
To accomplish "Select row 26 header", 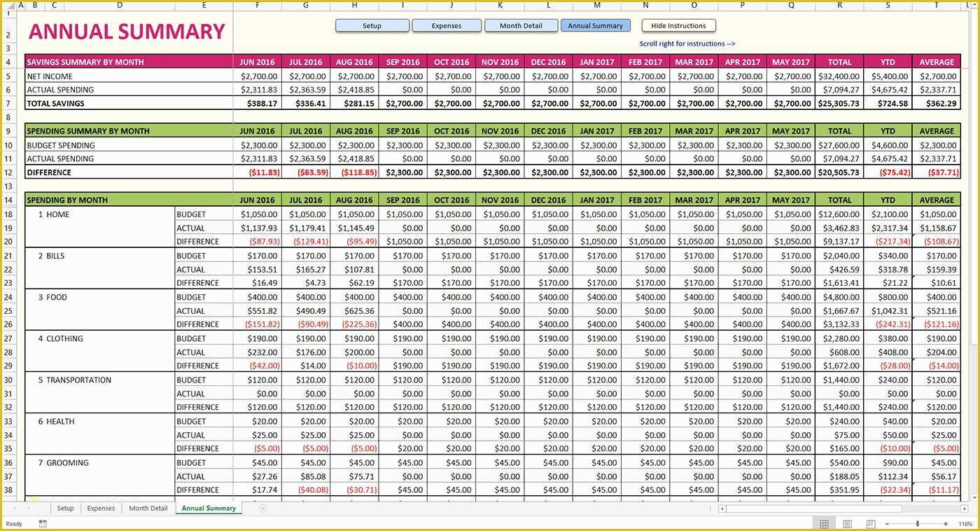I will point(9,324).
